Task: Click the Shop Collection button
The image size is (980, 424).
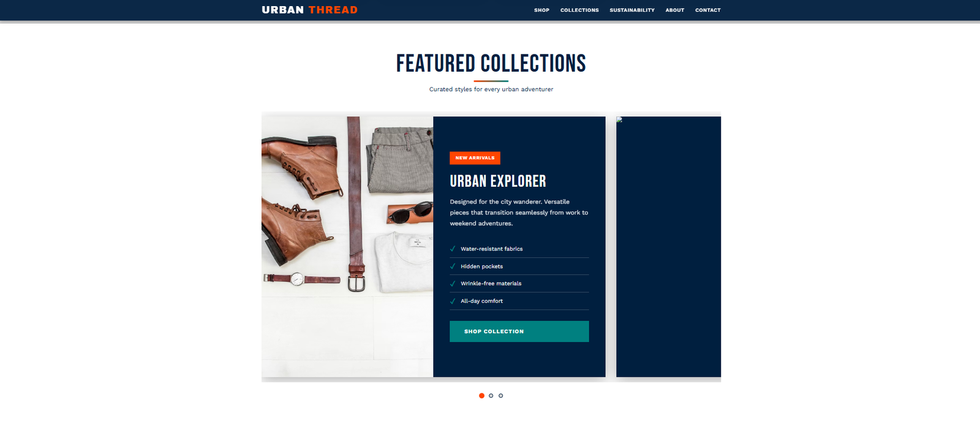Action: [519, 331]
